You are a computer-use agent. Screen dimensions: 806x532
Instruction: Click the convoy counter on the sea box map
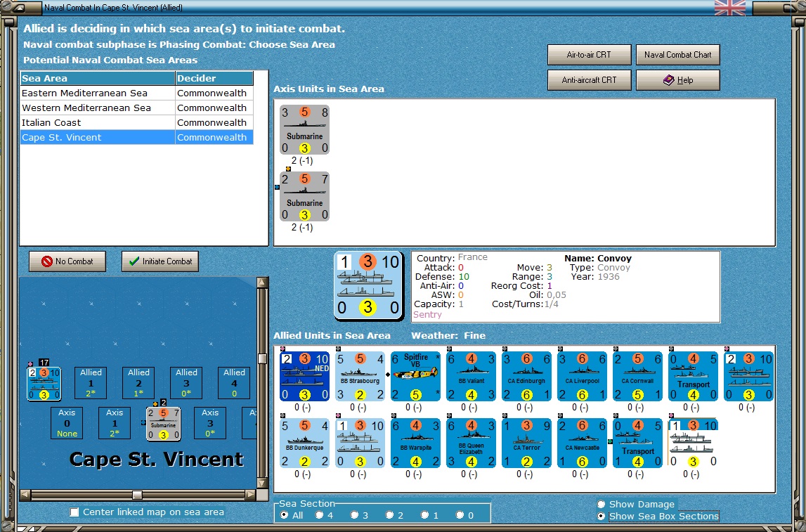tap(44, 384)
